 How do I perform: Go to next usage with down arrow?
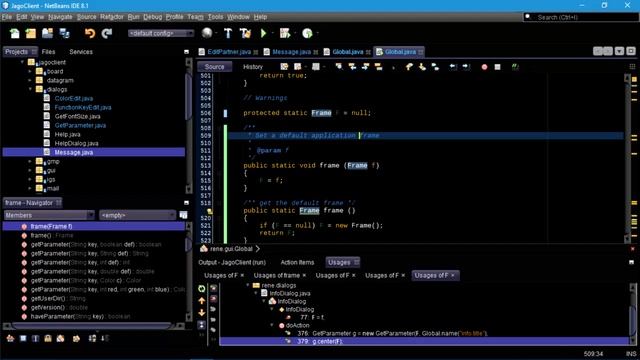202,313
